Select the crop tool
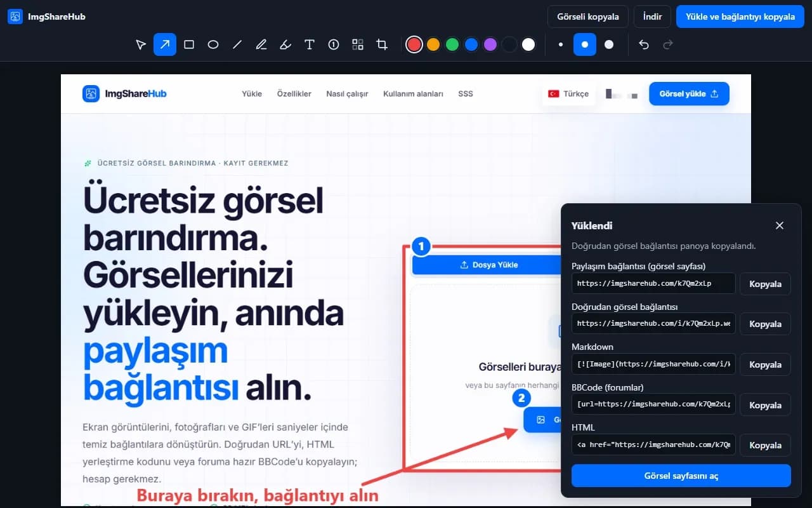812x508 pixels. click(x=382, y=44)
